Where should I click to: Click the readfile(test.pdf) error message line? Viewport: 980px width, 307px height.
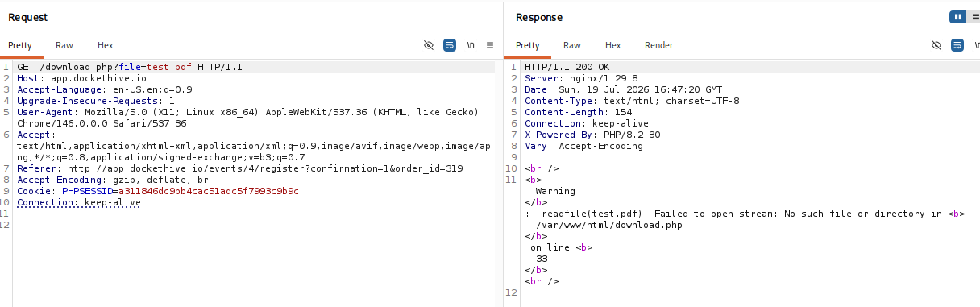click(745, 214)
